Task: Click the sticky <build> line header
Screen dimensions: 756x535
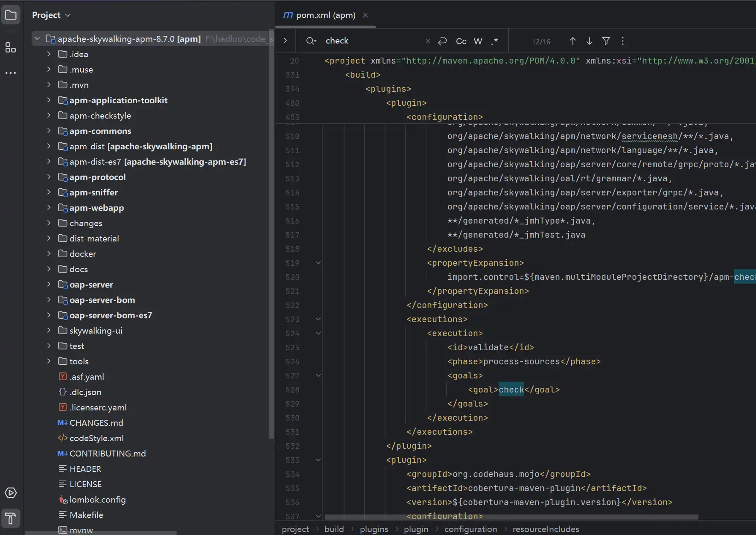Action: pos(363,75)
